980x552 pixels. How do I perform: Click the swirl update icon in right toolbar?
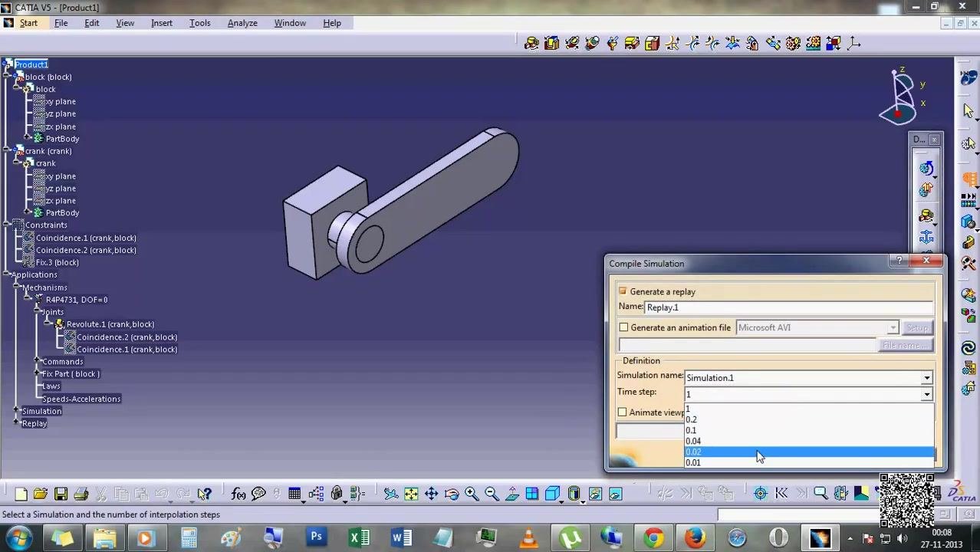point(968,349)
